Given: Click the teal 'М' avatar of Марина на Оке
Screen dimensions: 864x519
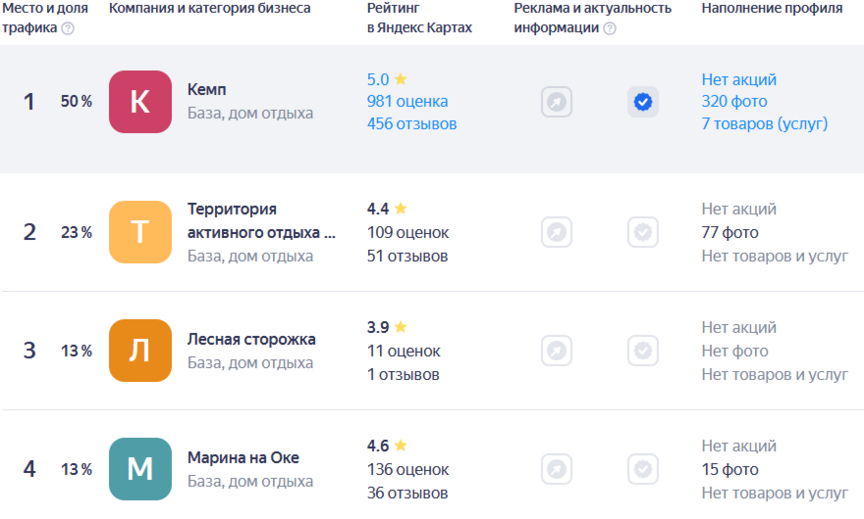Looking at the screenshot, I should pyautogui.click(x=140, y=469).
